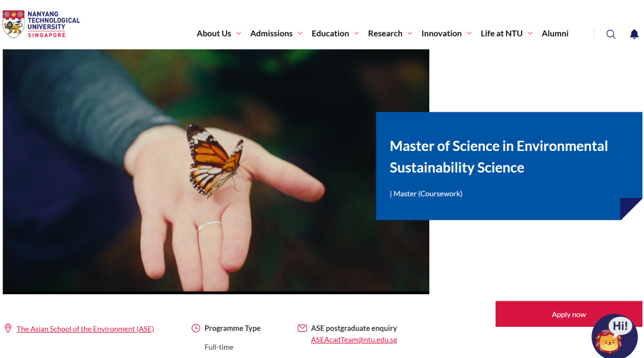644x358 pixels.
Task: Click the location pin icon
Action: 8,328
